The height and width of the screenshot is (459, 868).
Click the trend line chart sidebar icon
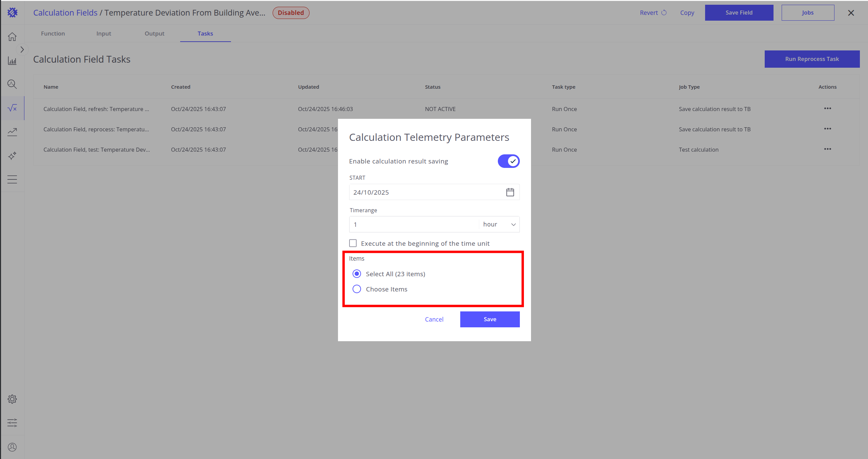(12, 132)
